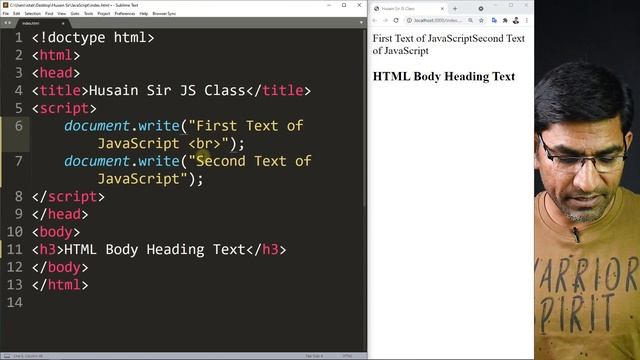The image size is (640, 360).
Task: Click the closing html tag on line 13
Action: click(60, 284)
